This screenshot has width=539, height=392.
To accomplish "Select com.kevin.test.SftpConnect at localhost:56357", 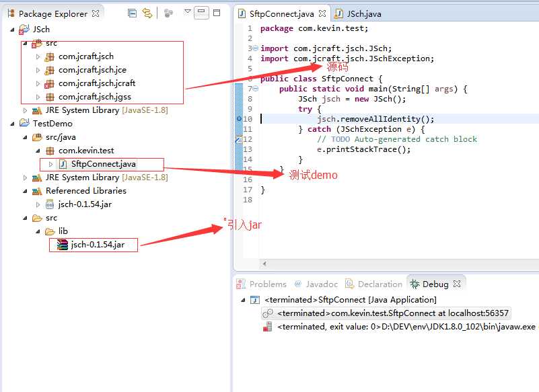I will (393, 313).
